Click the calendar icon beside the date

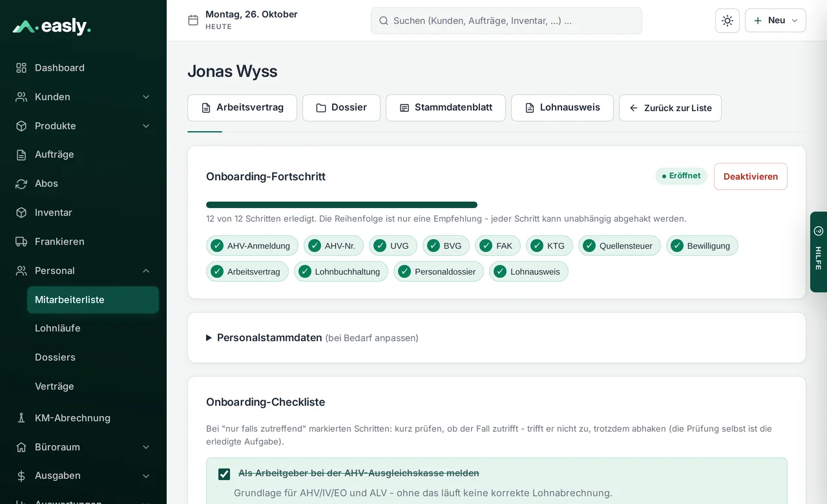[x=193, y=20]
